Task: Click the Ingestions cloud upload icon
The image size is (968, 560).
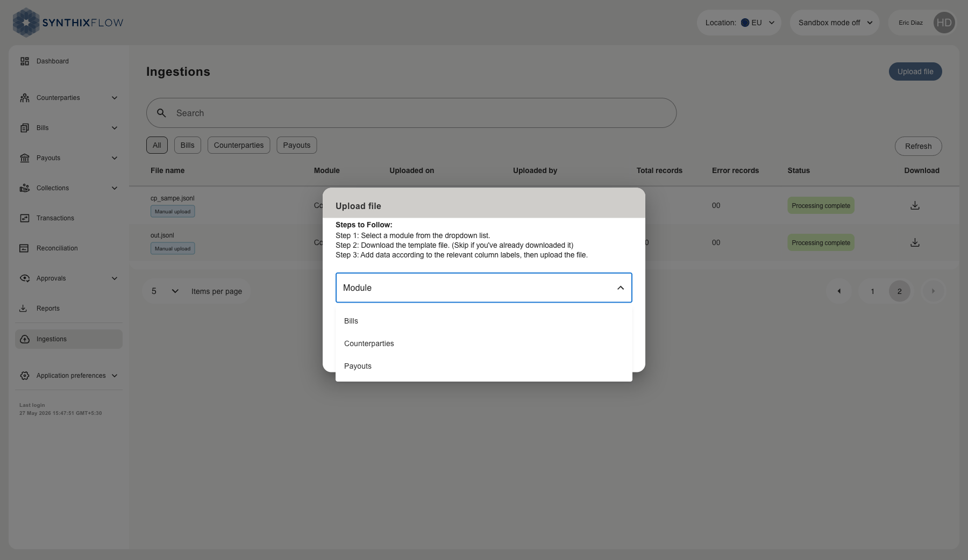Action: (25, 339)
